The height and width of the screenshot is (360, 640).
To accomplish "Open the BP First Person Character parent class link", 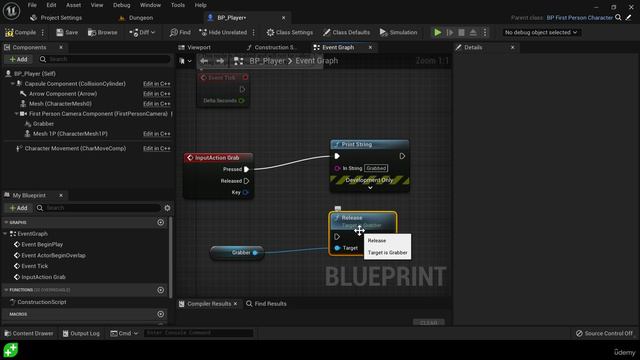I will 580,18.
